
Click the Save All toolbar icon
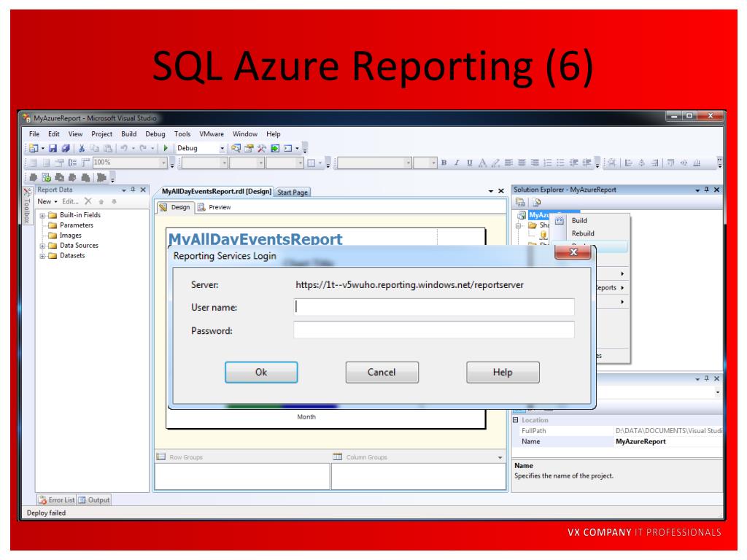[66, 149]
